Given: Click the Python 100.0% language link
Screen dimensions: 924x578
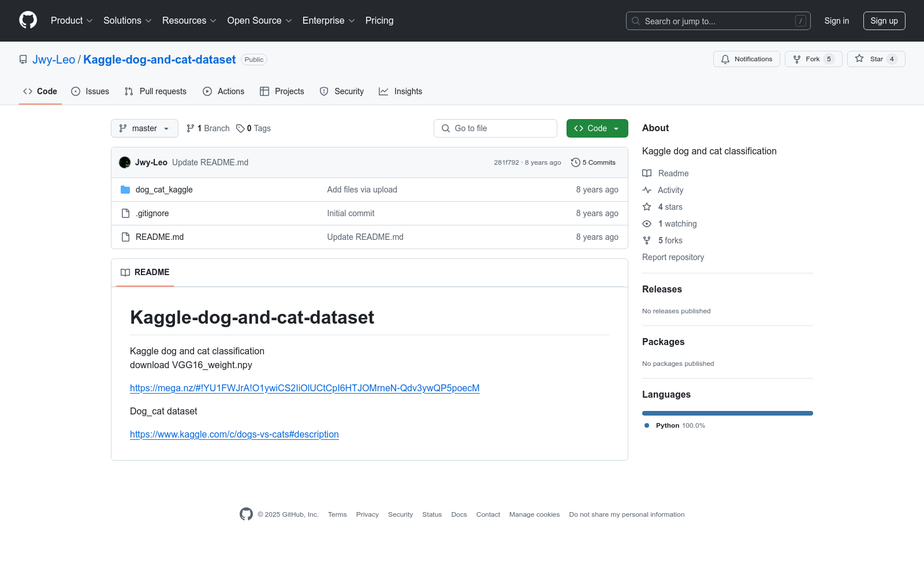Looking at the screenshot, I should [675, 425].
